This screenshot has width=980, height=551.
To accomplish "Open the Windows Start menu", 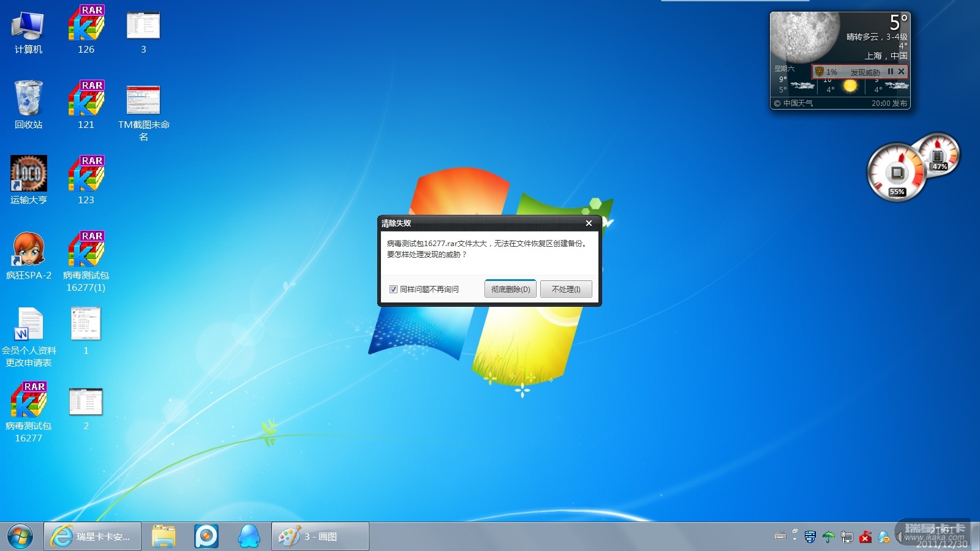I will pyautogui.click(x=20, y=536).
